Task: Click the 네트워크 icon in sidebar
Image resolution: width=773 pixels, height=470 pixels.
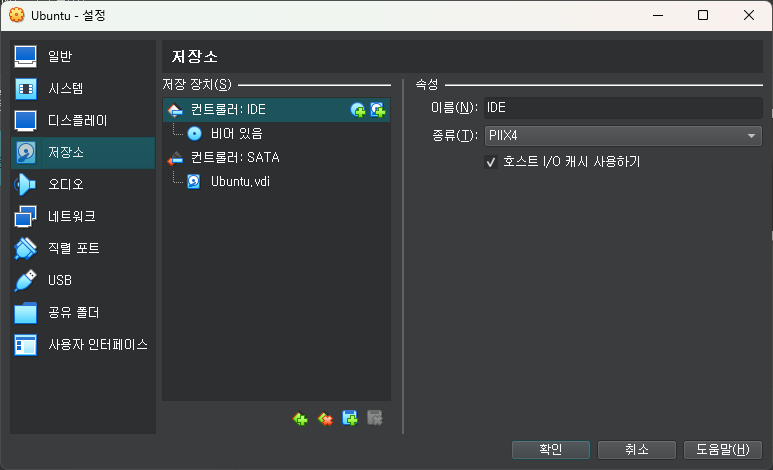Action: pos(25,217)
